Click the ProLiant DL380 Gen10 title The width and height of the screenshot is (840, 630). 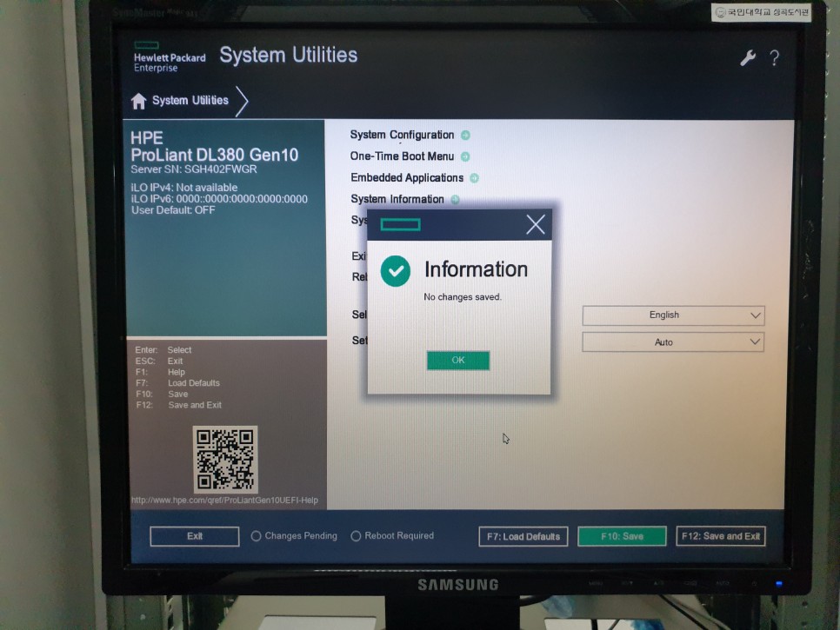coord(214,155)
